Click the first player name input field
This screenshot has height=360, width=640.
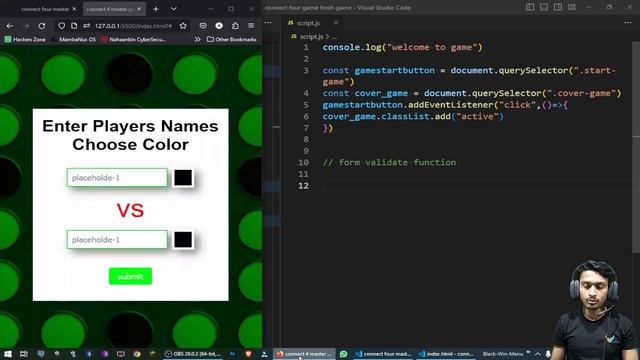point(117,178)
